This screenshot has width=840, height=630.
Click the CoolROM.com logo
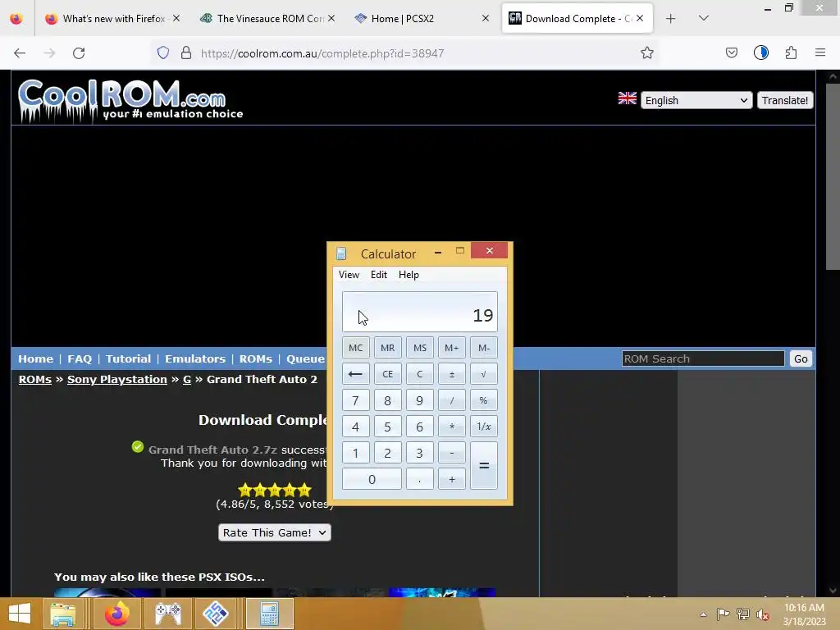pyautogui.click(x=130, y=99)
